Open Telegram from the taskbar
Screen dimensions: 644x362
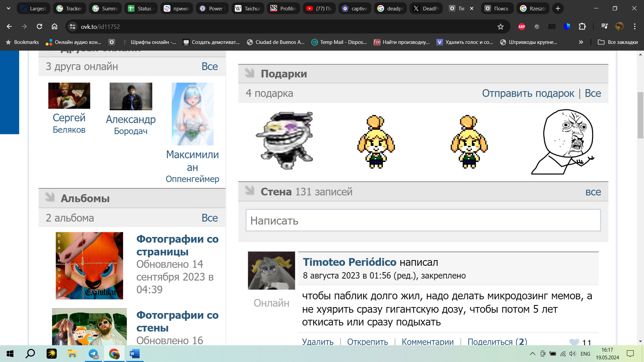click(x=93, y=354)
